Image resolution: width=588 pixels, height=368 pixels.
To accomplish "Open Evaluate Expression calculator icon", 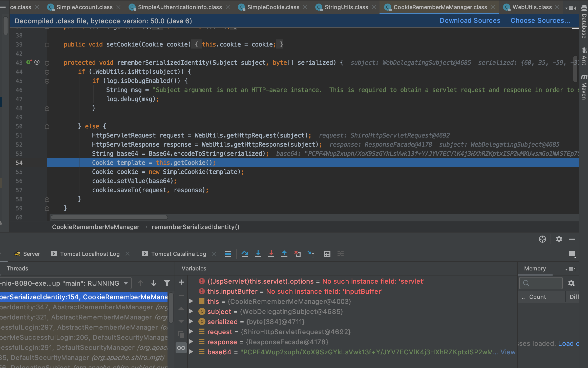I will tap(327, 254).
